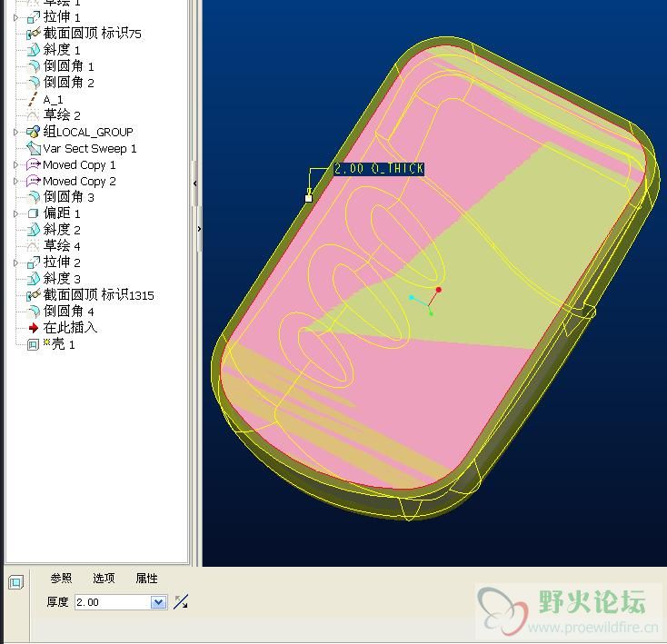
Task: Click the 草绘 2 sketch icon
Action: click(34, 115)
